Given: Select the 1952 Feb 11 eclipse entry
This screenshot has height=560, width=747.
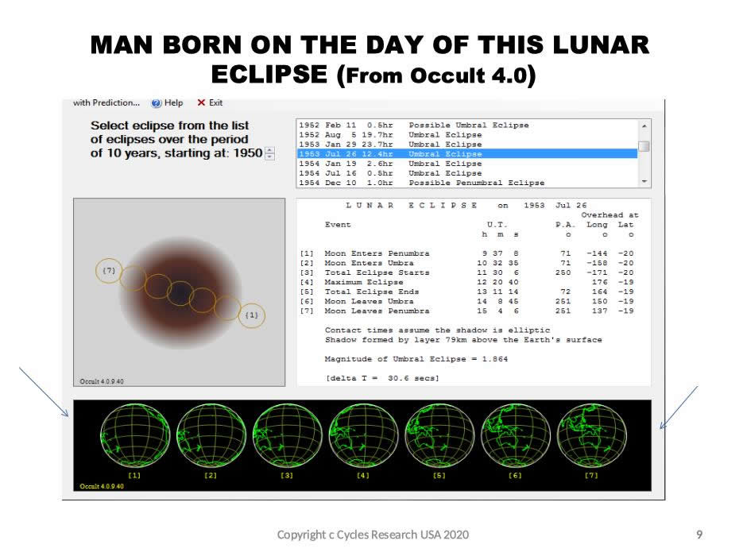Looking at the screenshot, I should (x=413, y=126).
